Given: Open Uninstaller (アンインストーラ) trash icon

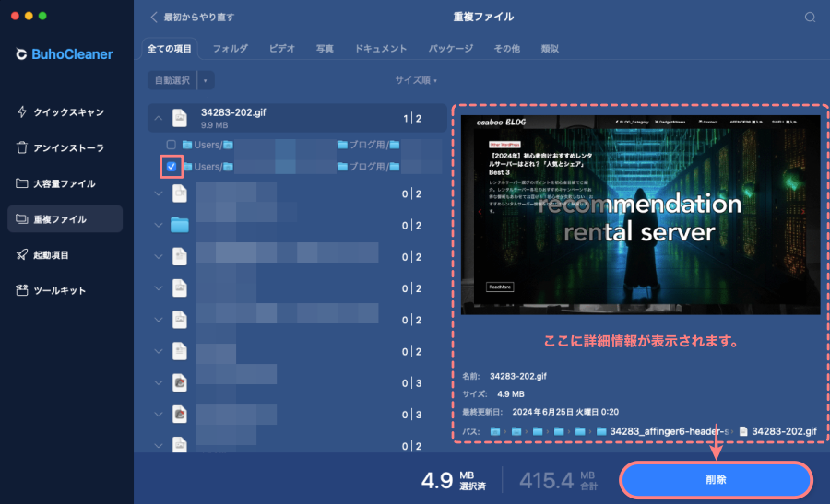Looking at the screenshot, I should (x=22, y=147).
